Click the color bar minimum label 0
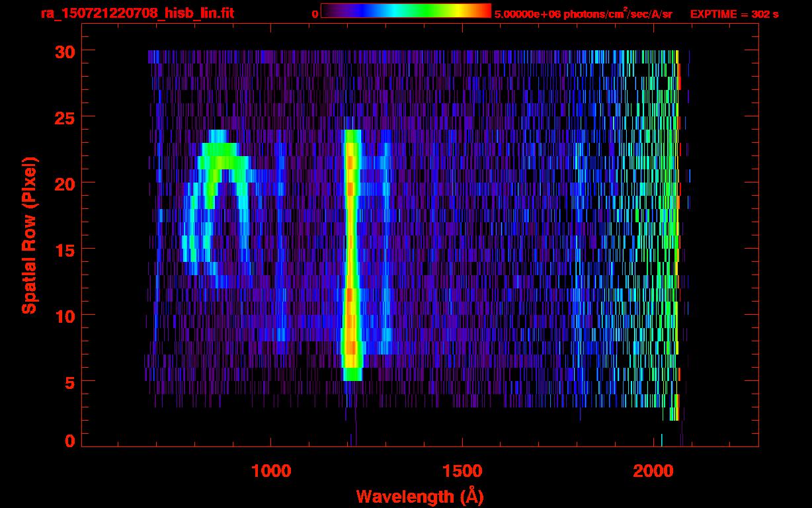Viewport: 812px width, 508px height. 315,14
